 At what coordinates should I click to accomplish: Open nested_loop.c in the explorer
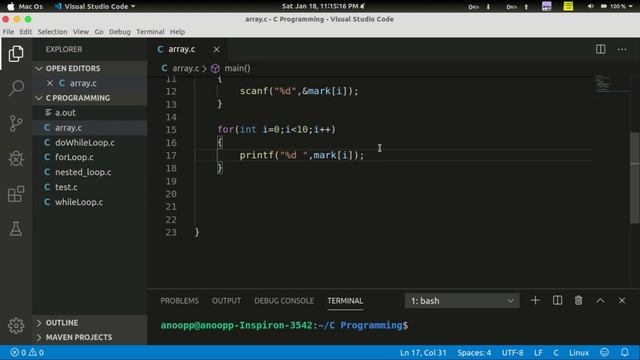pyautogui.click(x=90, y=172)
